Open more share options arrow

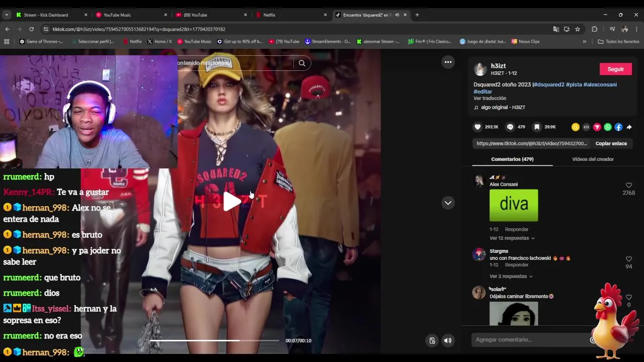pyautogui.click(x=629, y=127)
